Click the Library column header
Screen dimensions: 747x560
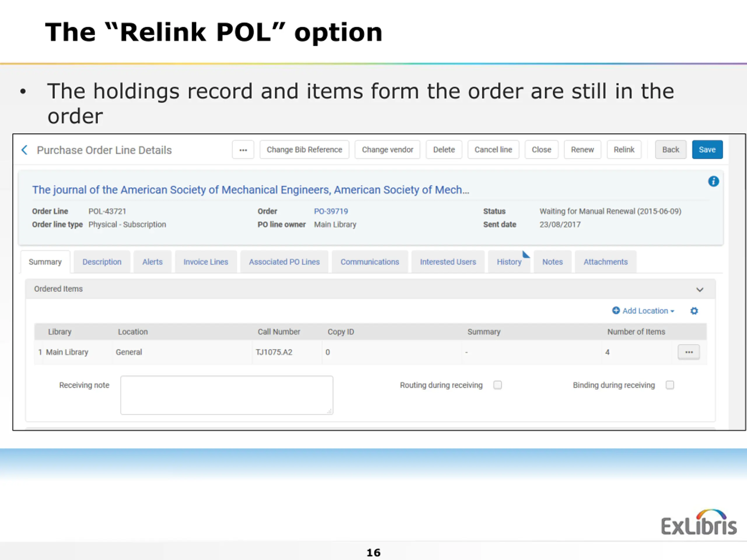(60, 332)
